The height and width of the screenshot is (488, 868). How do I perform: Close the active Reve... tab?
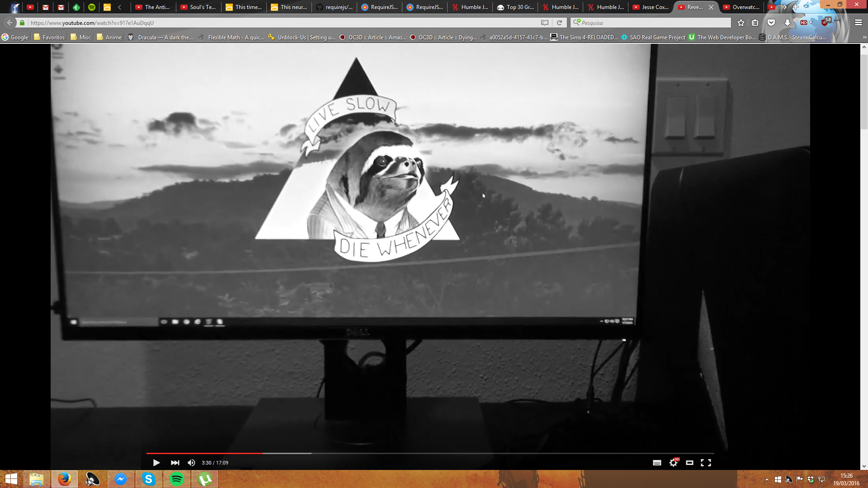(x=711, y=7)
